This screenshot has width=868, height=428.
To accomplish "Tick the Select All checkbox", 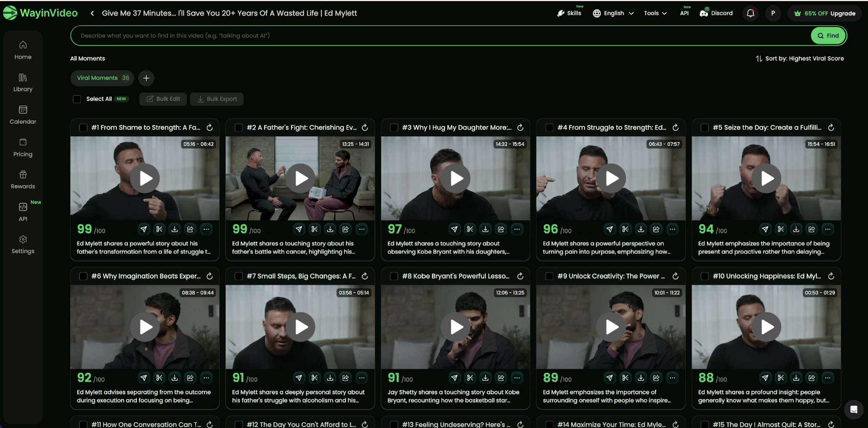I will [x=77, y=99].
